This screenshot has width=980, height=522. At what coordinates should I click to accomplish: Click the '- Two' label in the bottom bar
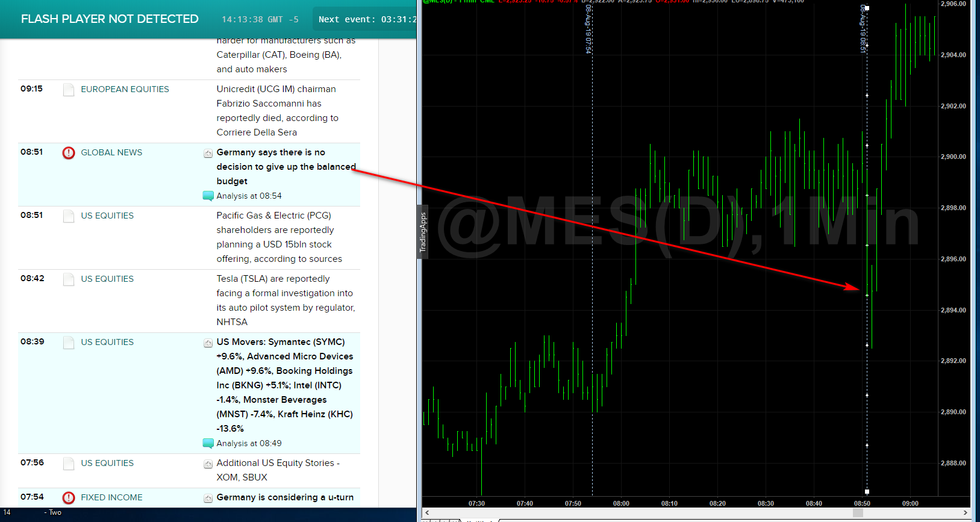[53, 512]
